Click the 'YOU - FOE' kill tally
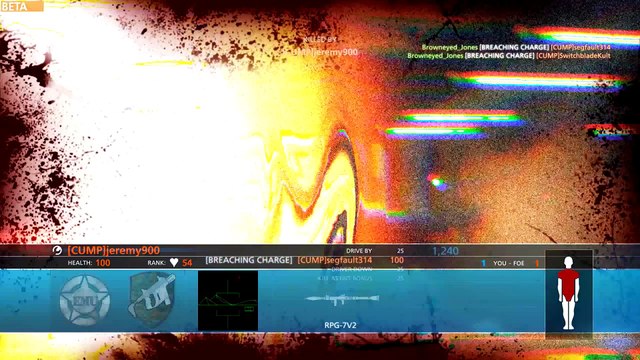This screenshot has width=640, height=360. pos(510,263)
